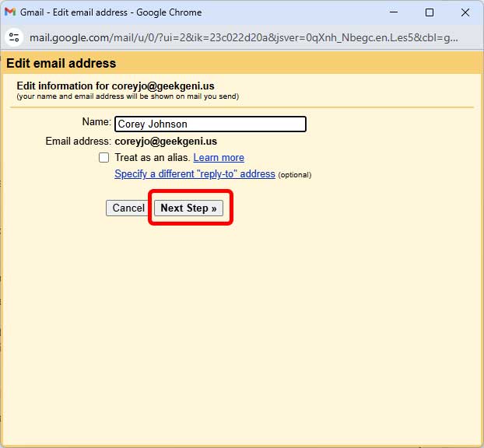Click the 'Name:' label
This screenshot has width=484, height=448.
[x=96, y=121]
